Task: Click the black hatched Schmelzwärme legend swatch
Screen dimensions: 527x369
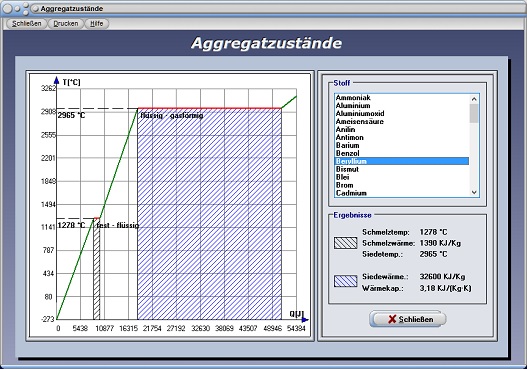Action: [x=346, y=243]
